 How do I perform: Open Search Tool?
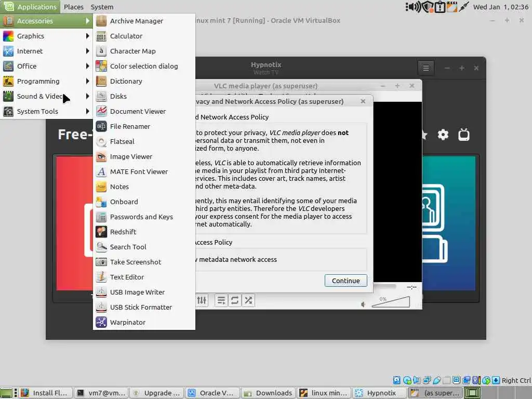[x=144, y=247]
